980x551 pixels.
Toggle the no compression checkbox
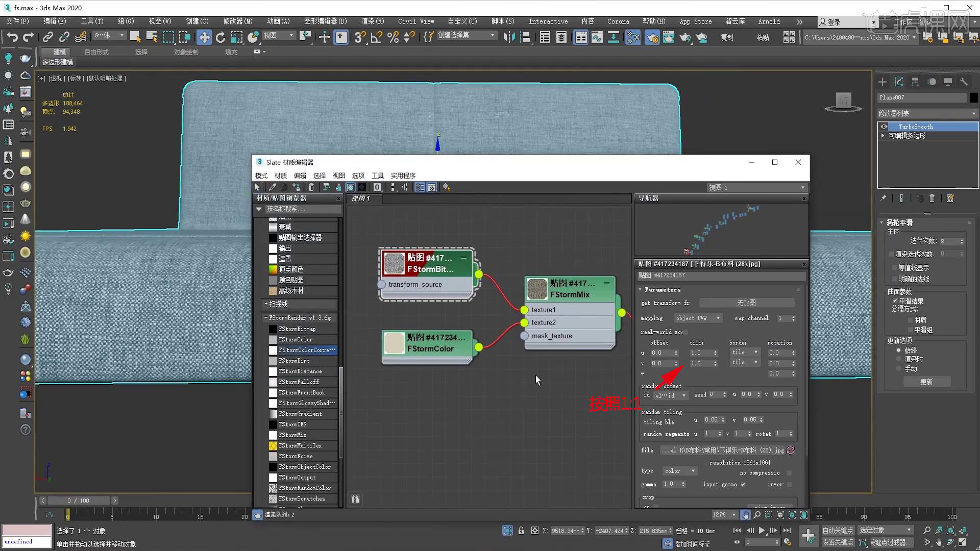tap(788, 472)
